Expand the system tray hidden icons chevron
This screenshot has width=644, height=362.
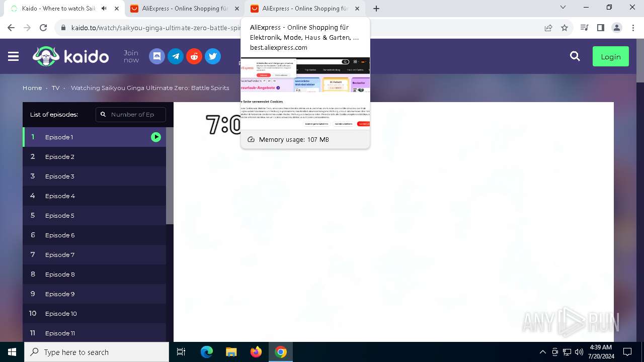coord(542,352)
